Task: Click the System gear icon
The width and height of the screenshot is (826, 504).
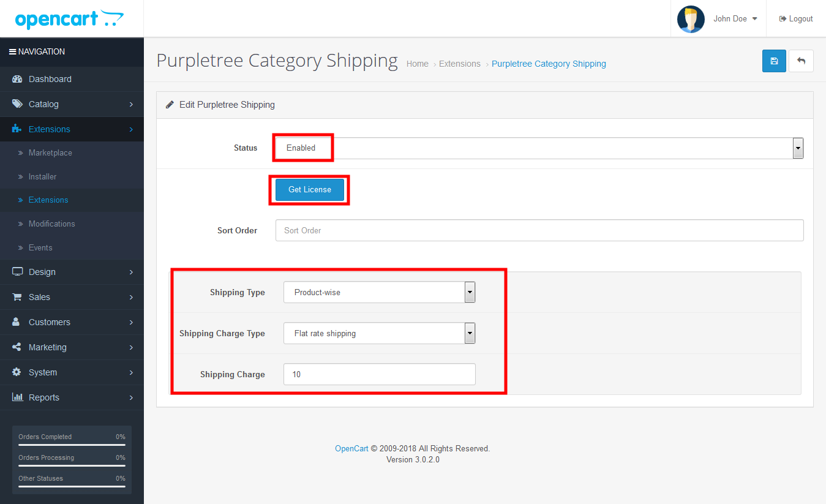Action: [17, 372]
